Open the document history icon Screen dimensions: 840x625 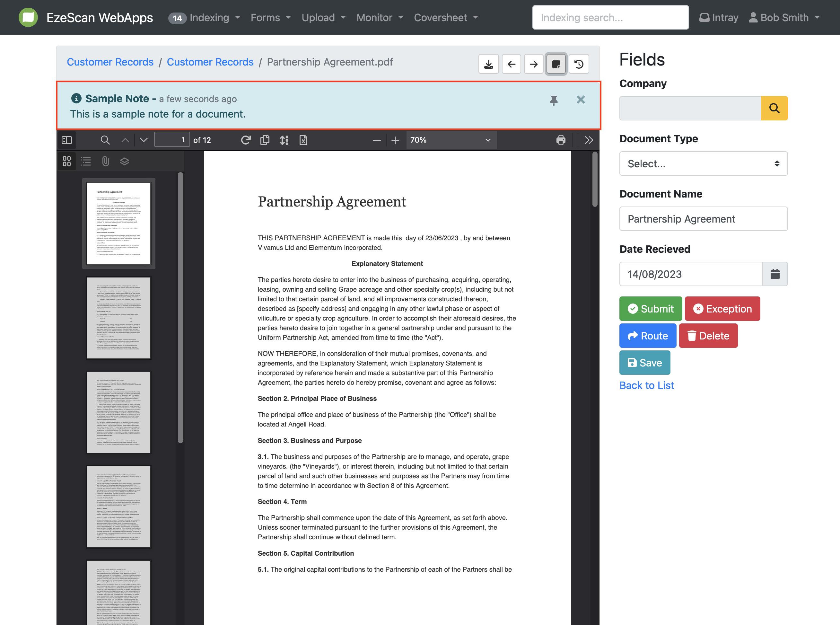click(x=579, y=64)
